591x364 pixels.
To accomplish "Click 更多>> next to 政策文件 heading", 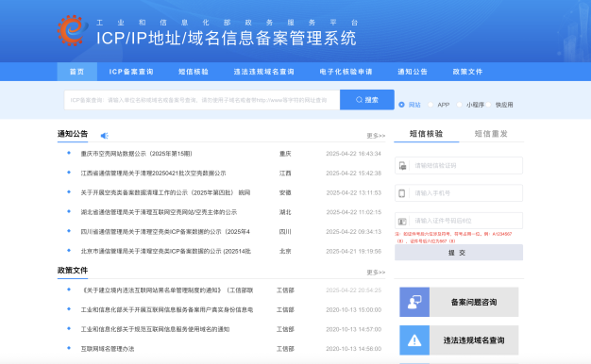I will click(x=376, y=273).
